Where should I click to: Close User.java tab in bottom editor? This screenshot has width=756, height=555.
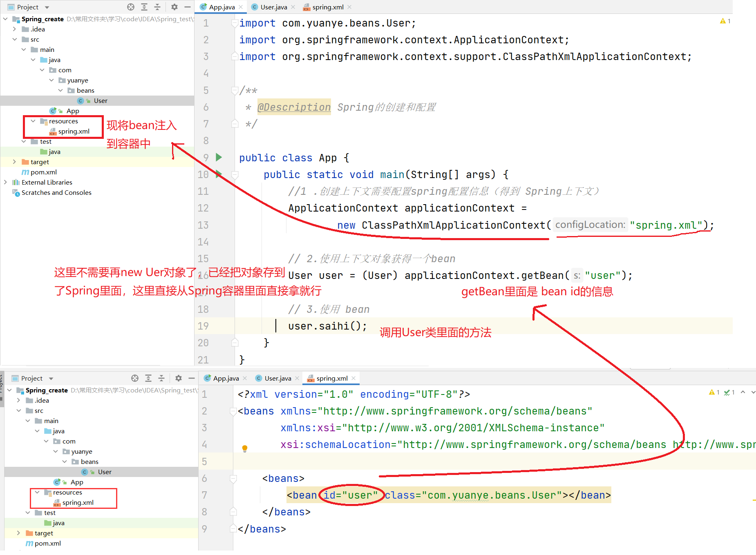click(297, 378)
